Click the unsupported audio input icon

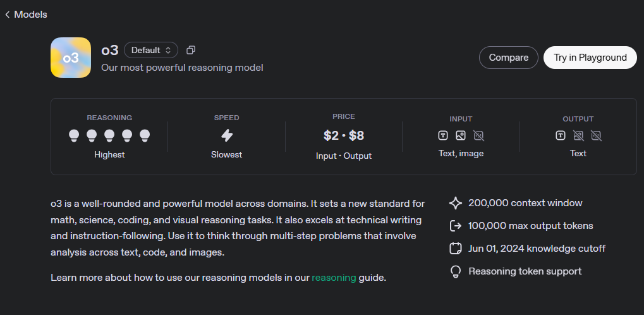[478, 135]
